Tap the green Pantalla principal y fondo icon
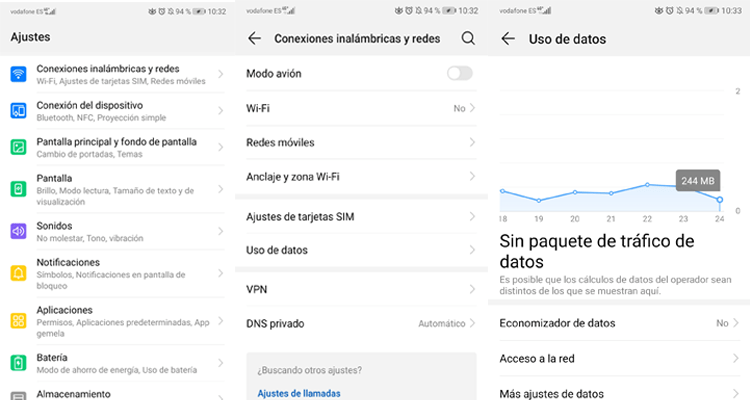This screenshot has width=750, height=400. click(x=18, y=147)
